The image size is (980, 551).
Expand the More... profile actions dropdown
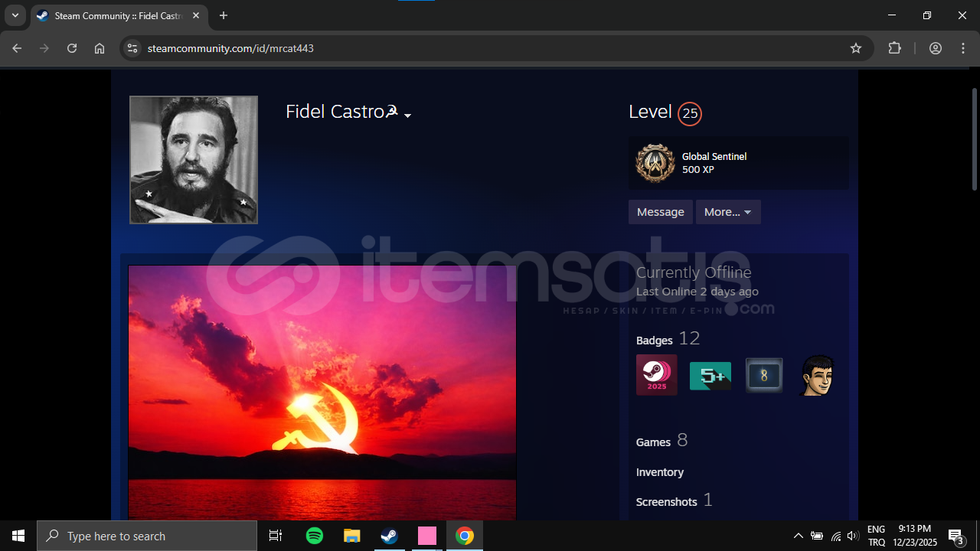[727, 212]
